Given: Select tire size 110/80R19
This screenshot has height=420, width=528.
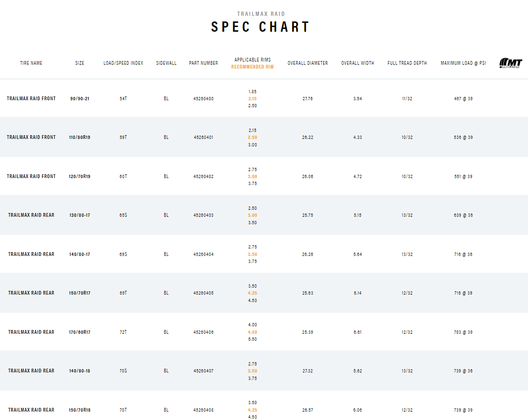Looking at the screenshot, I should click(x=80, y=138).
